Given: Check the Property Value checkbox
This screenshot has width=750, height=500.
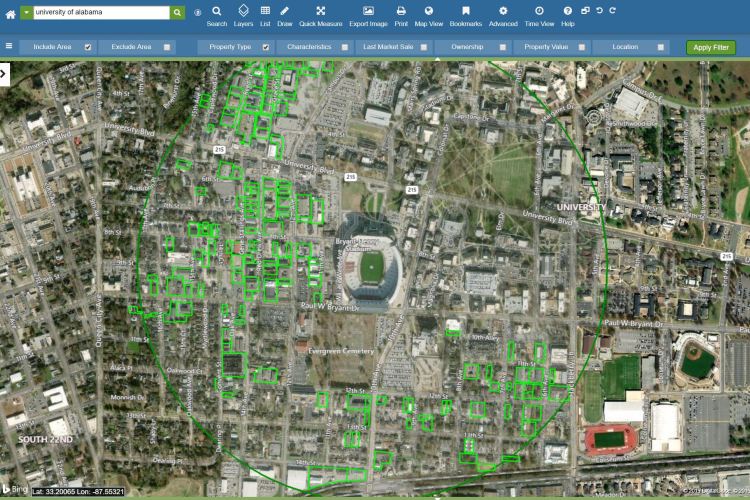Looking at the screenshot, I should [x=582, y=47].
